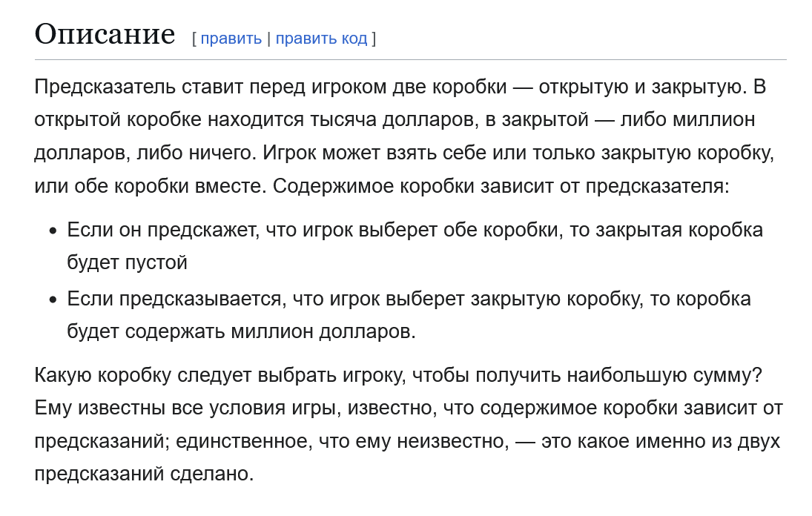The image size is (812, 516).
Task: Click the word «единственное» in the last paragraph
Action: point(244,441)
